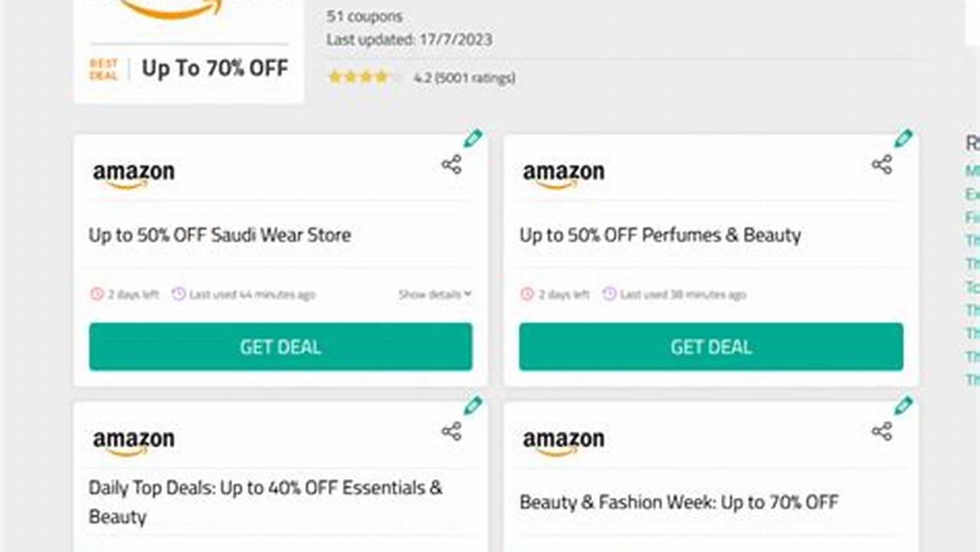The width and height of the screenshot is (980, 552).
Task: Open the 'Up to 50% OFF Saudi Wear Store' link
Action: click(x=219, y=235)
